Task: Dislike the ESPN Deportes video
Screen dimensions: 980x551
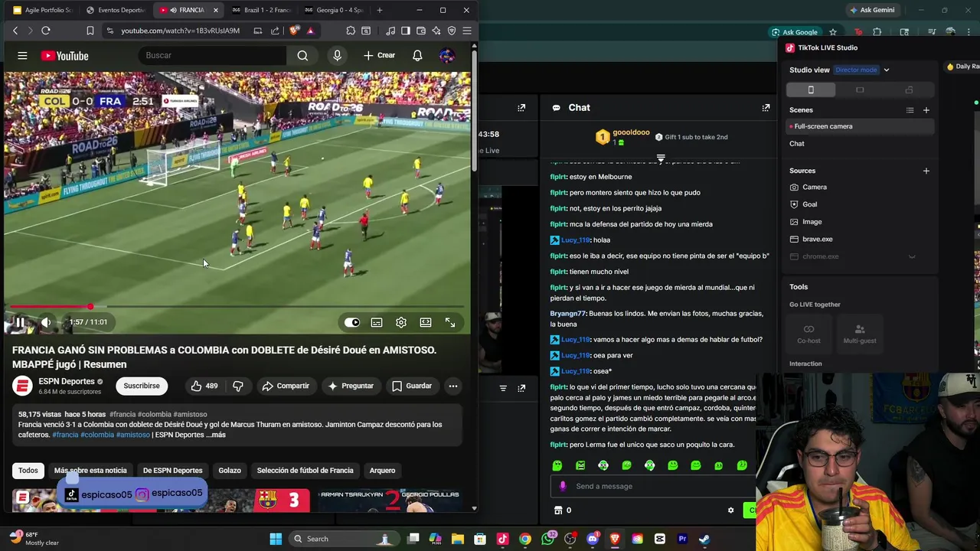Action: pos(238,386)
